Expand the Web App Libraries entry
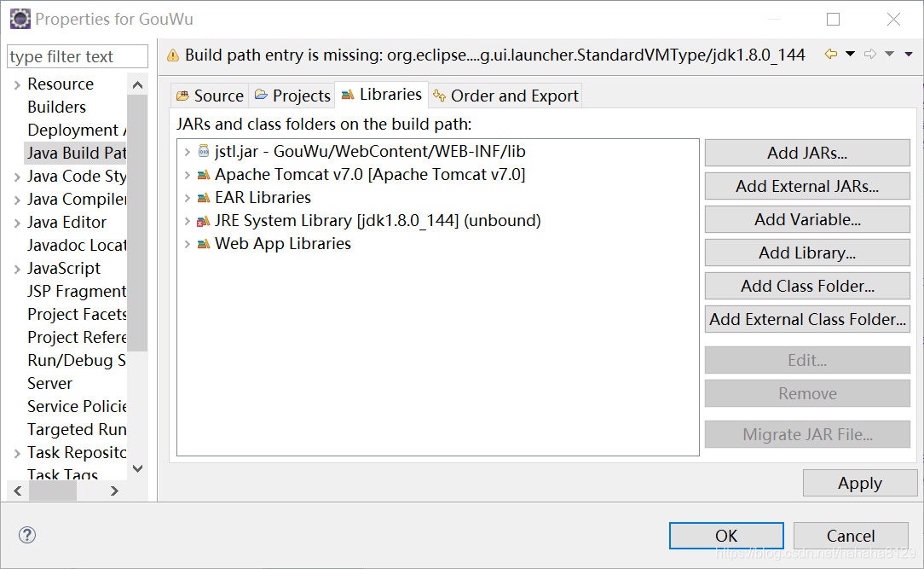This screenshot has width=924, height=569. [x=188, y=244]
